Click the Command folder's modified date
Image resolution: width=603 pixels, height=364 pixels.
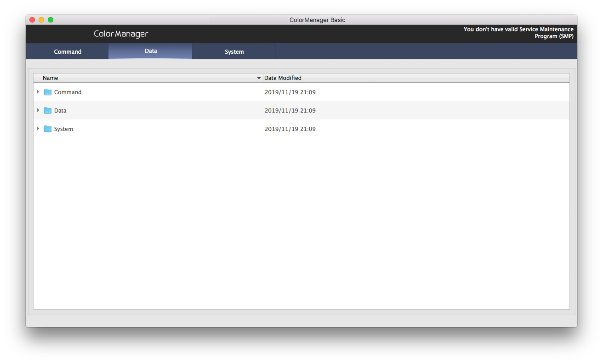pyautogui.click(x=290, y=92)
